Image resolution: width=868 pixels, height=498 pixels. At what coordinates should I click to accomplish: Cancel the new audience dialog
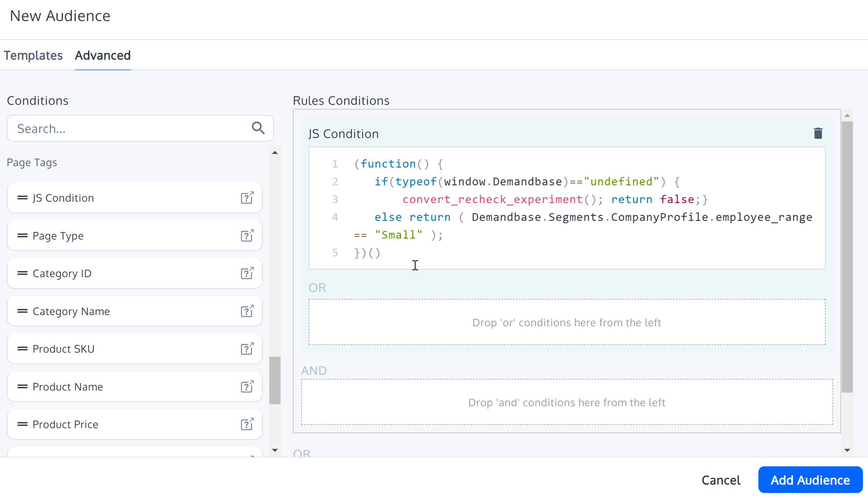click(721, 480)
